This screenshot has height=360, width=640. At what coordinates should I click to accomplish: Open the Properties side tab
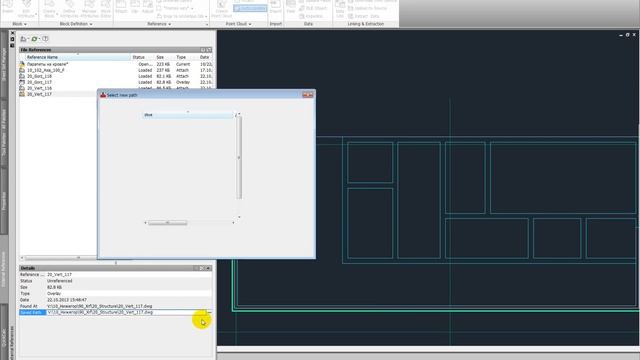tap(4, 201)
